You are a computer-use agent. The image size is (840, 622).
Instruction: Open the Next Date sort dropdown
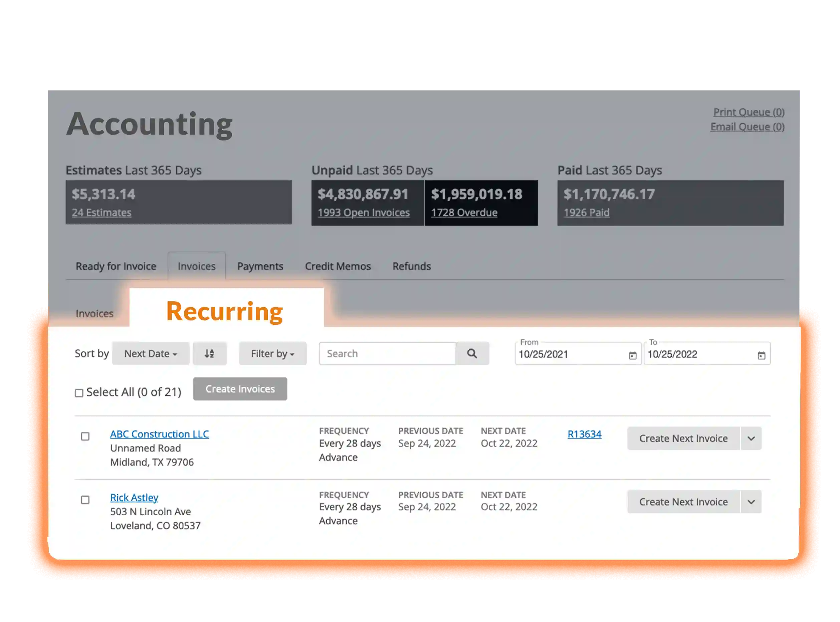click(x=150, y=353)
